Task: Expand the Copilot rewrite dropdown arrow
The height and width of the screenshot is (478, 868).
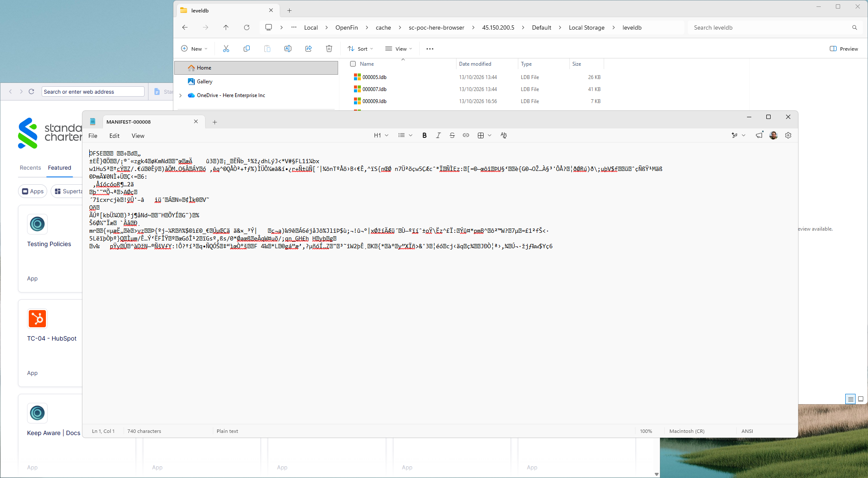Action: [x=744, y=135]
